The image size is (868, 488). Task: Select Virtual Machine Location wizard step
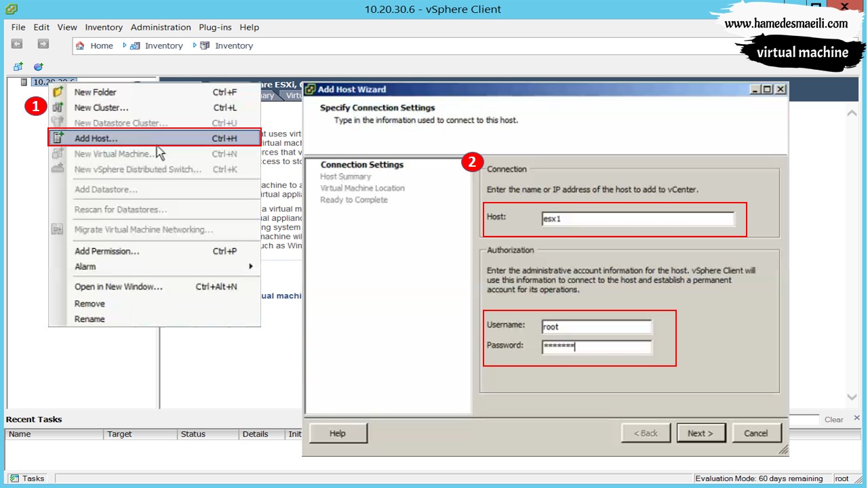point(362,188)
